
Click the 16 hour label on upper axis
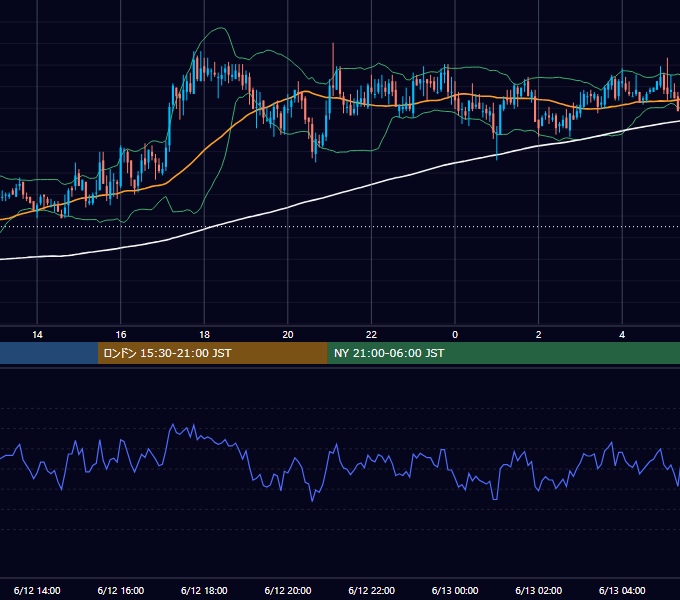(x=121, y=335)
